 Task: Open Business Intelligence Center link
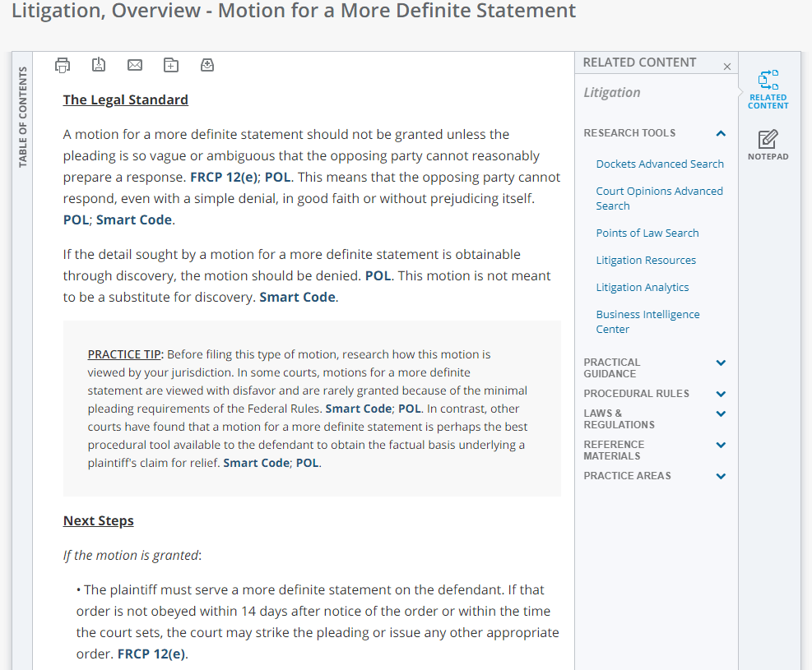click(x=647, y=321)
